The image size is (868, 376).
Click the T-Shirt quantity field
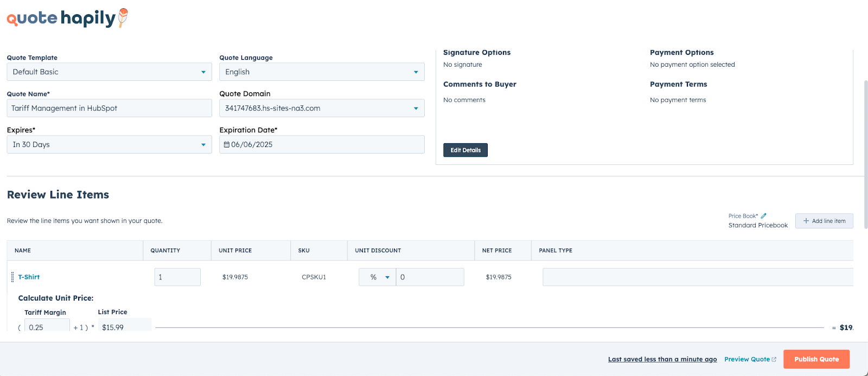click(x=177, y=277)
